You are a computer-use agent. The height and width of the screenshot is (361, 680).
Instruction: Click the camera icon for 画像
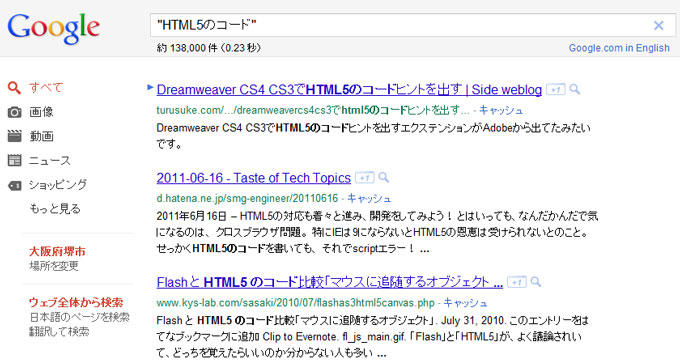[x=14, y=112]
